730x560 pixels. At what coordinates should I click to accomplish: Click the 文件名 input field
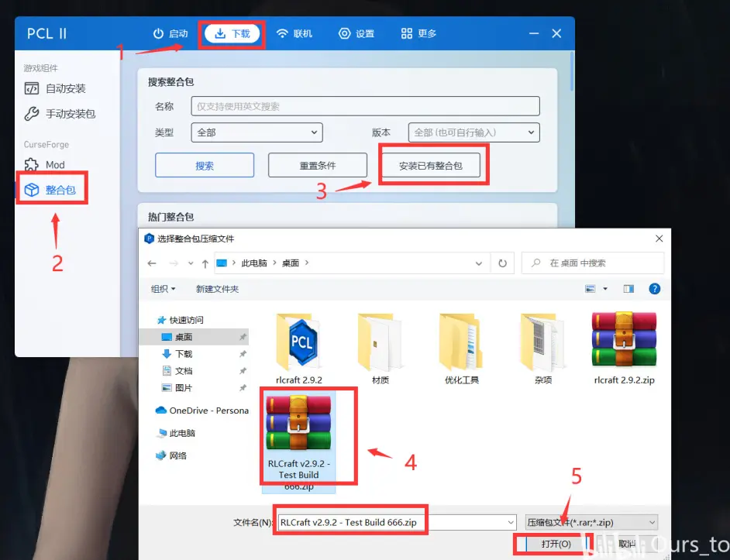(x=397, y=522)
